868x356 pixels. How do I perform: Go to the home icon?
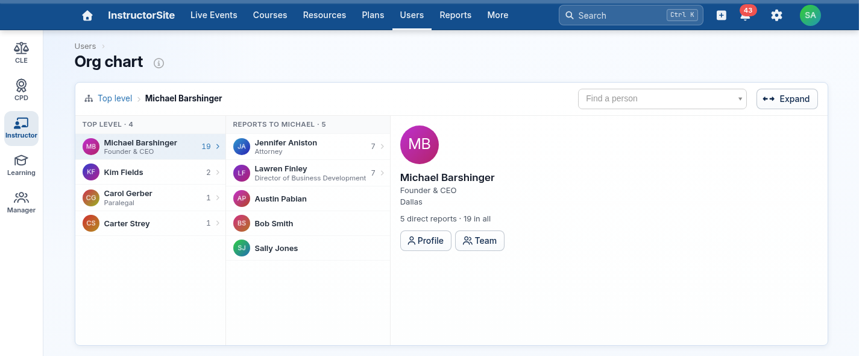point(87,16)
